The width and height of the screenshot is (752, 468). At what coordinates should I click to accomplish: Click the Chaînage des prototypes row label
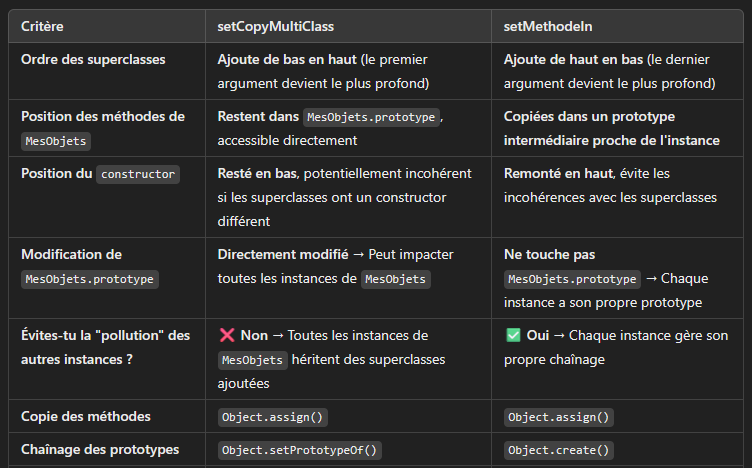(x=100, y=449)
